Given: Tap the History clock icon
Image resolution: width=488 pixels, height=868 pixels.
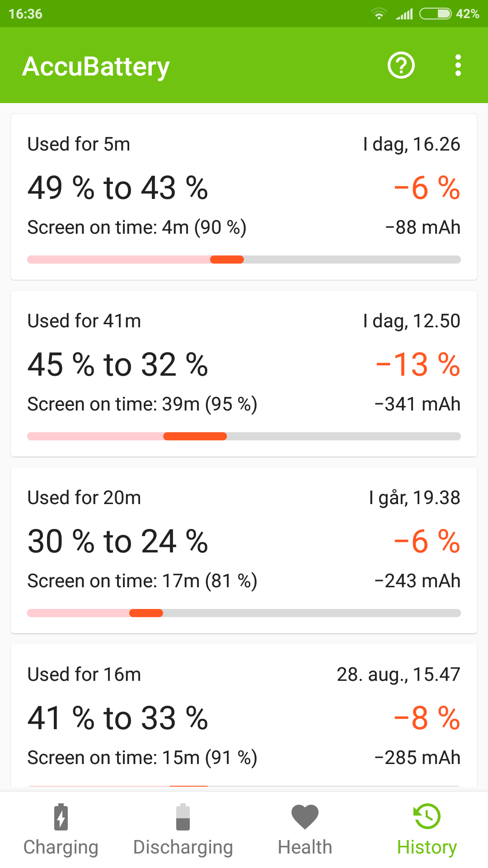Looking at the screenshot, I should pos(427,816).
